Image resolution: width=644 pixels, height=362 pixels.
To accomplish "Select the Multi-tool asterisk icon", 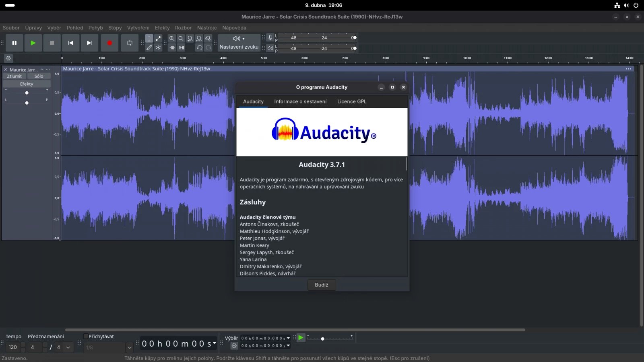I will point(158,47).
